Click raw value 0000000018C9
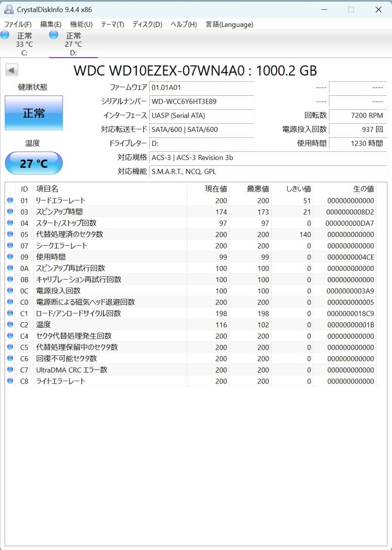The height and width of the screenshot is (550, 392). click(x=350, y=313)
